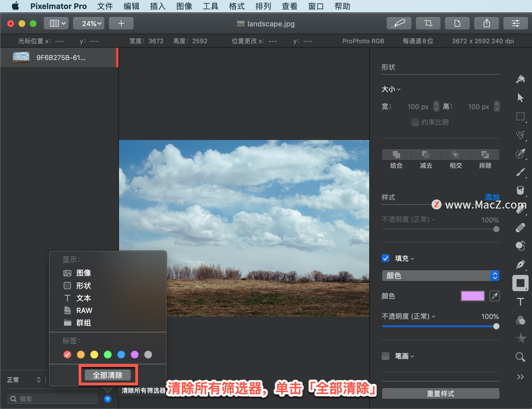Toggle the red tag filter
Viewport: 532px width, 409px height.
click(67, 355)
